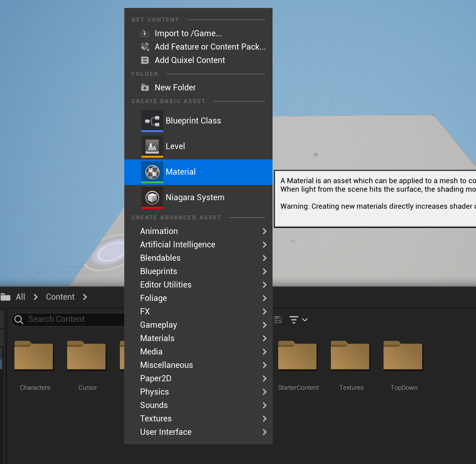Screen dimensions: 476x464
Task: Expand the Foliage submenu arrow
Action: (x=264, y=298)
